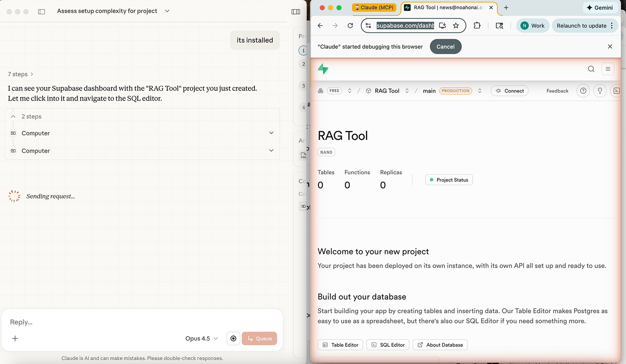The image size is (626, 364).
Task: Click the supabase.com address bar URL
Action: (405, 26)
